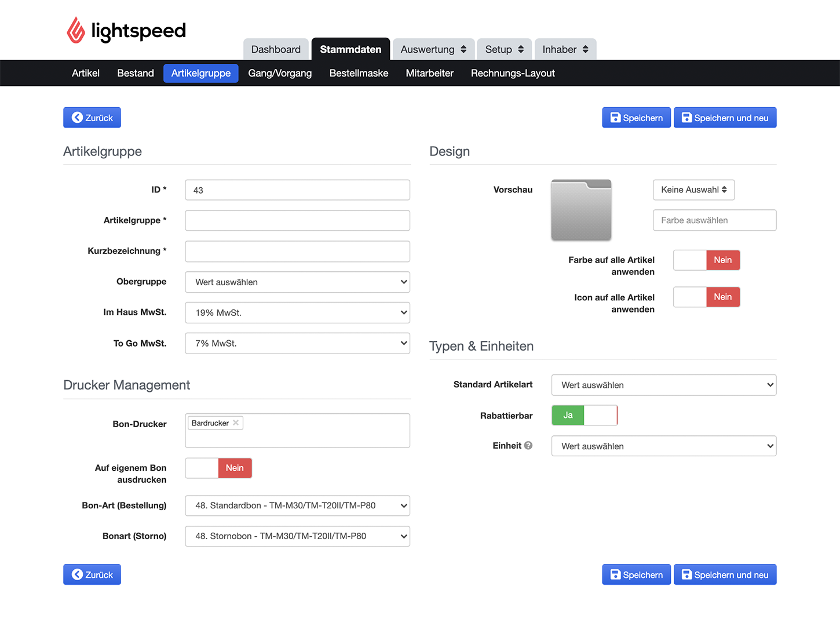Click the help icon next to Einheit
This screenshot has width=840, height=626.
pos(528,446)
